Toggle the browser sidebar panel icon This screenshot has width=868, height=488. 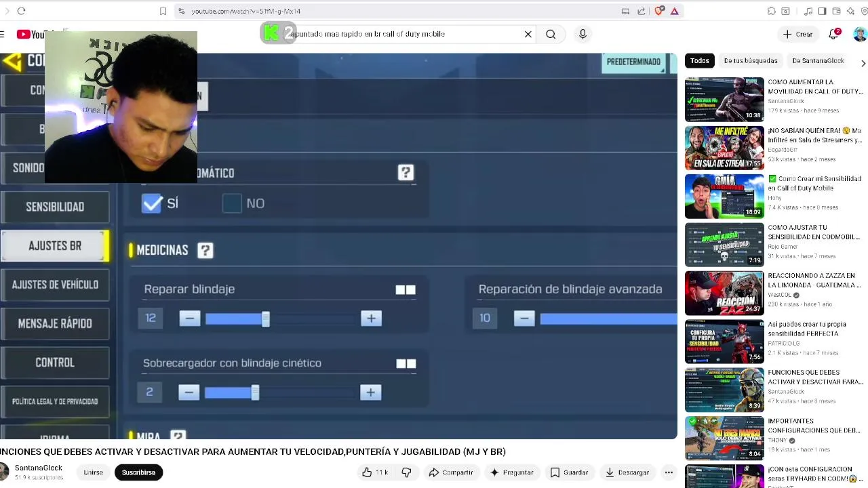point(822,11)
